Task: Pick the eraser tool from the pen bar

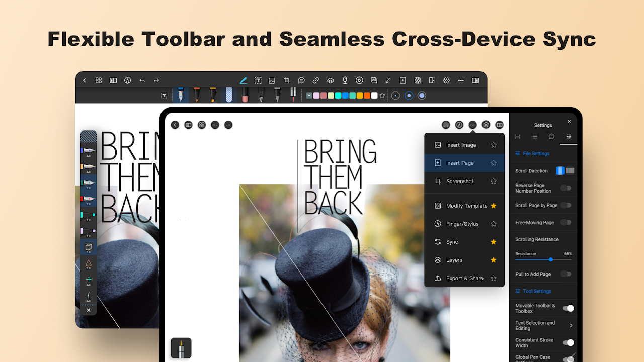Action: (x=245, y=95)
